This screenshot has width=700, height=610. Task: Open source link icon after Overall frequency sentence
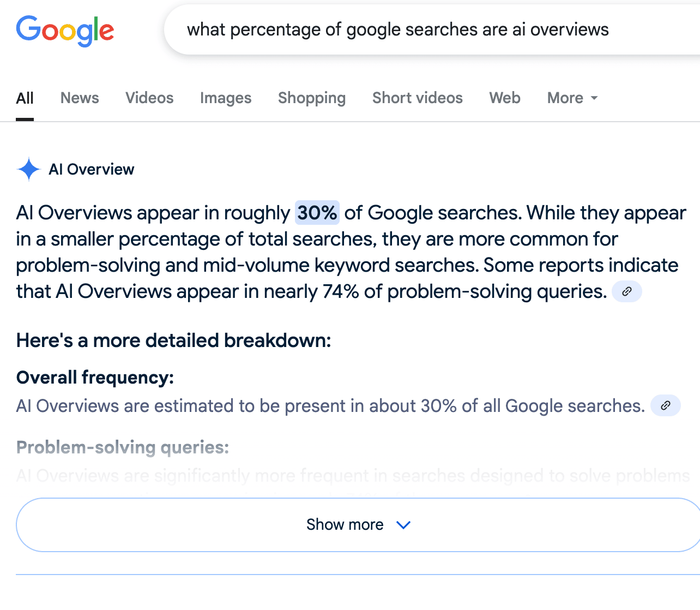point(666,405)
